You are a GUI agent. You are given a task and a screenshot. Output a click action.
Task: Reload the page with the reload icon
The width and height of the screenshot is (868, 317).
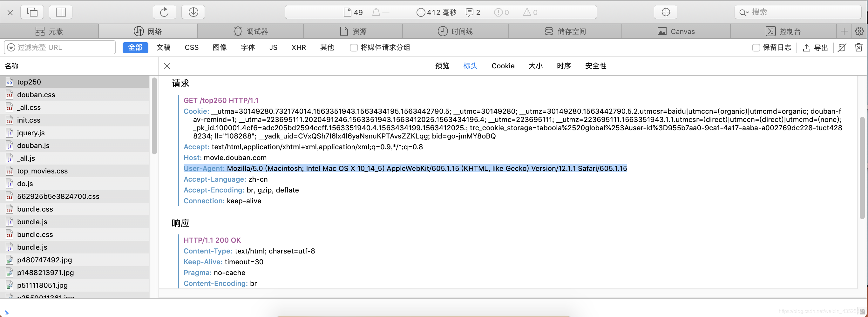pos(164,12)
